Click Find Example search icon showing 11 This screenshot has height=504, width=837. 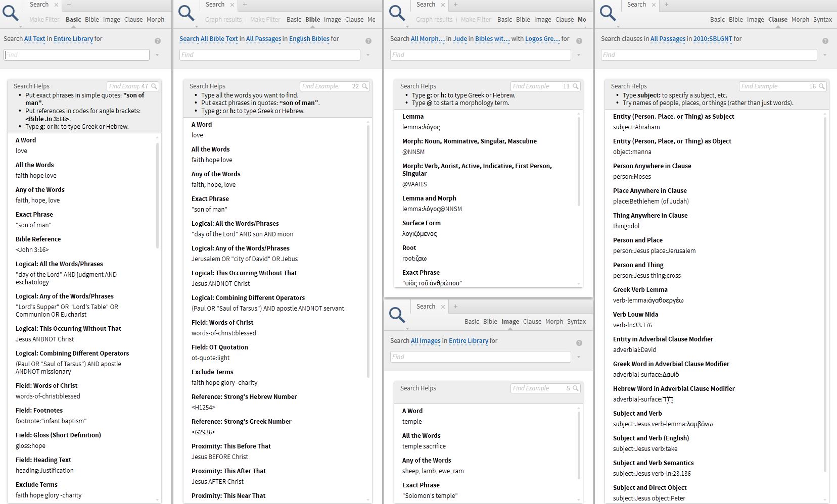(576, 86)
